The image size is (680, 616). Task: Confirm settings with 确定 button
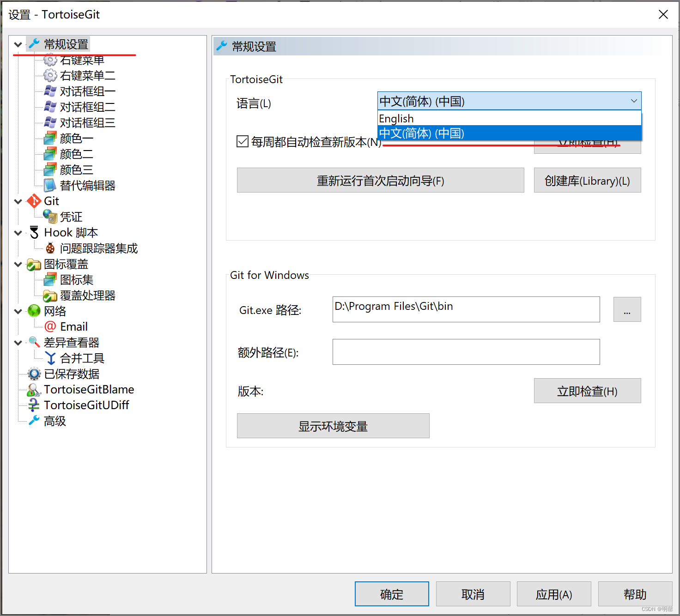click(x=392, y=594)
